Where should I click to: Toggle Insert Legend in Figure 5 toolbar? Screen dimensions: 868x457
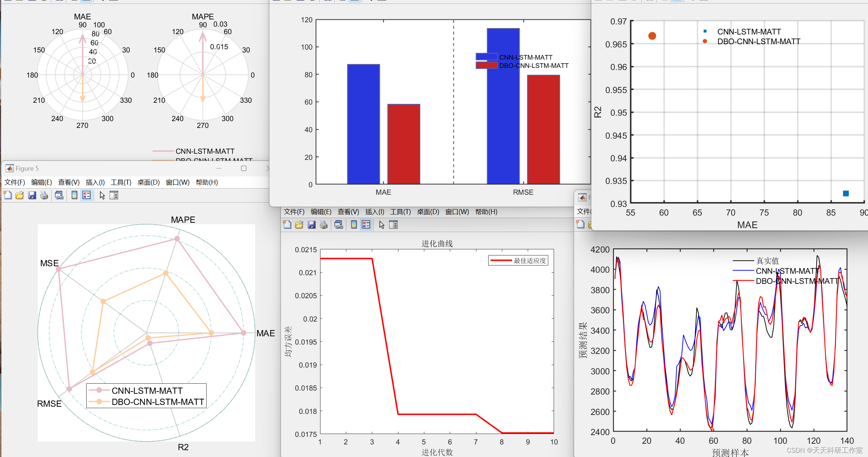coord(86,195)
